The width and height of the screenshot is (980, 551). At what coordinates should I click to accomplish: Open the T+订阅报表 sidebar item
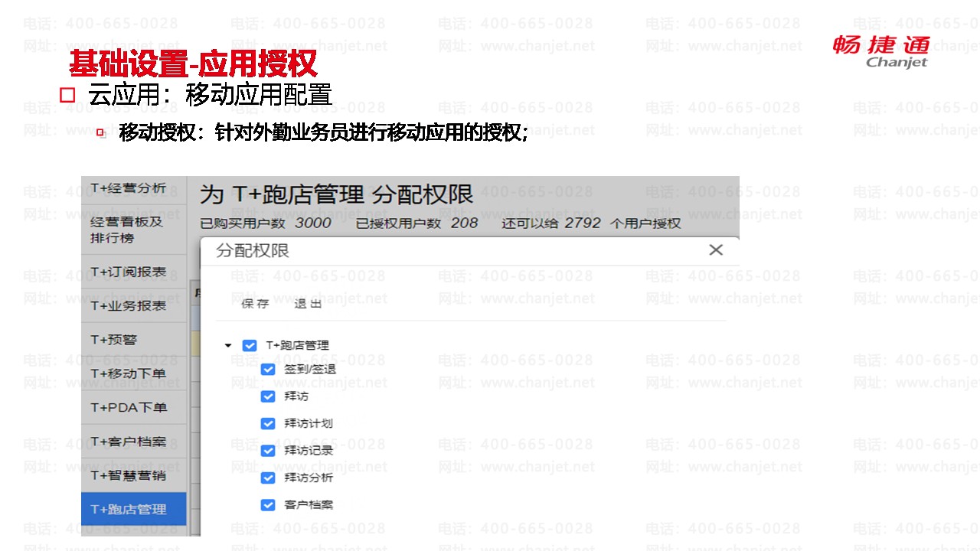[x=134, y=272]
